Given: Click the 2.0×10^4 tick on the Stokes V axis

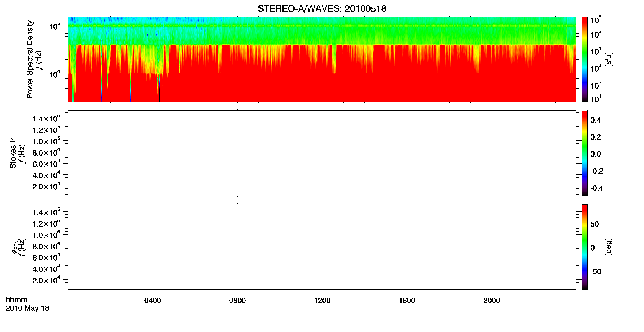Looking at the screenshot, I should coord(46,186).
